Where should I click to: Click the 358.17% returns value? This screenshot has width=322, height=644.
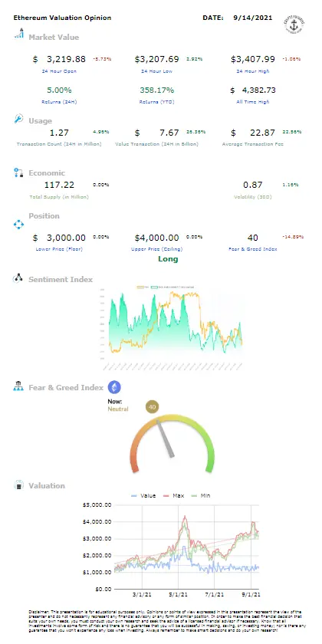pyautogui.click(x=157, y=90)
